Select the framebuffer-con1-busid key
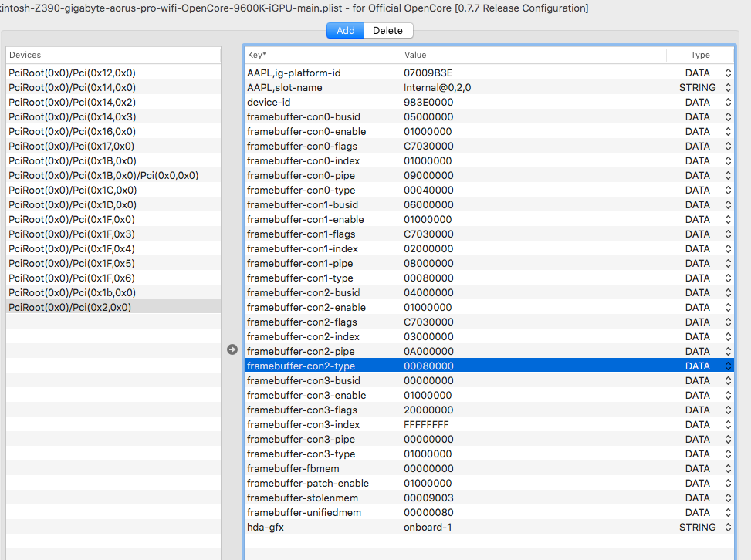Viewport: 751px width, 560px height. click(303, 204)
